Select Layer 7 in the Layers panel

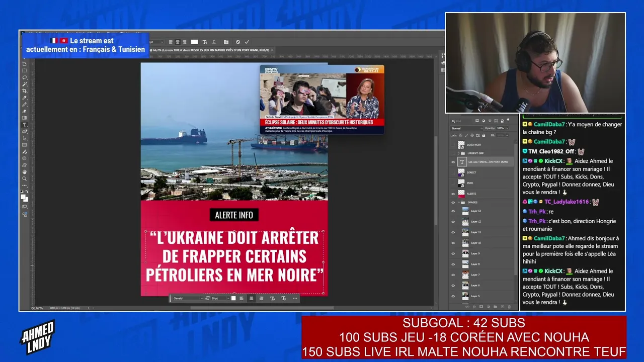483,275
